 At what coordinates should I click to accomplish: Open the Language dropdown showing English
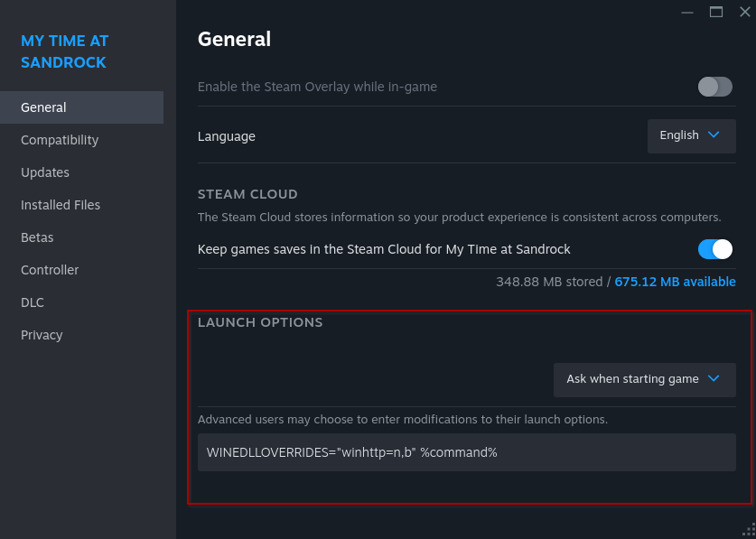tap(691, 135)
